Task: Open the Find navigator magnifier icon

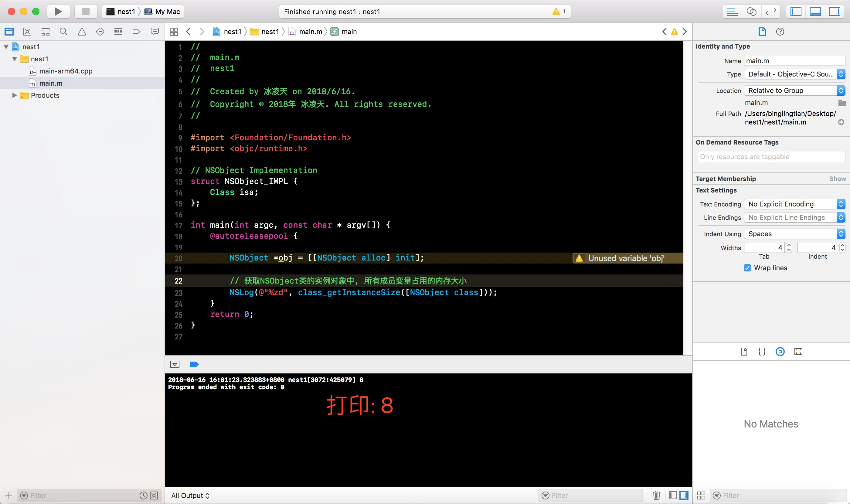Action: (x=63, y=32)
